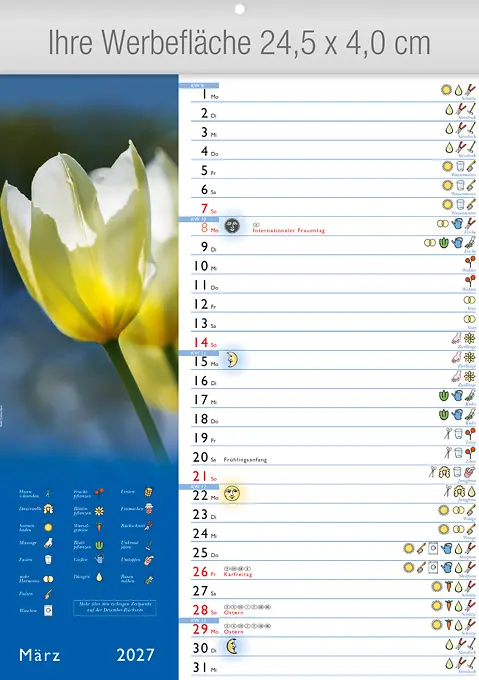The width and height of the screenshot is (479, 680).
Task: Click the glass icon on March 5
Action: [x=460, y=166]
